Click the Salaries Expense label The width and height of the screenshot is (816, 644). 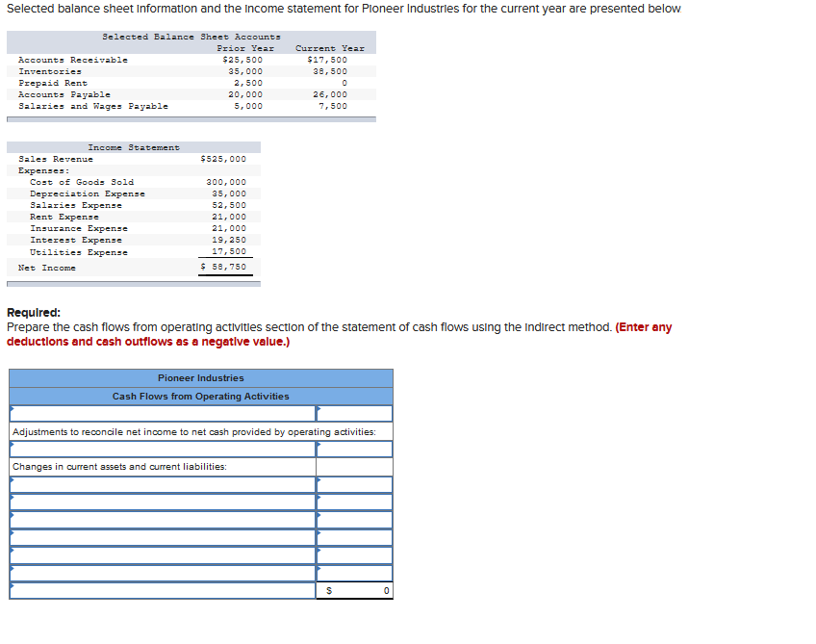[76, 205]
